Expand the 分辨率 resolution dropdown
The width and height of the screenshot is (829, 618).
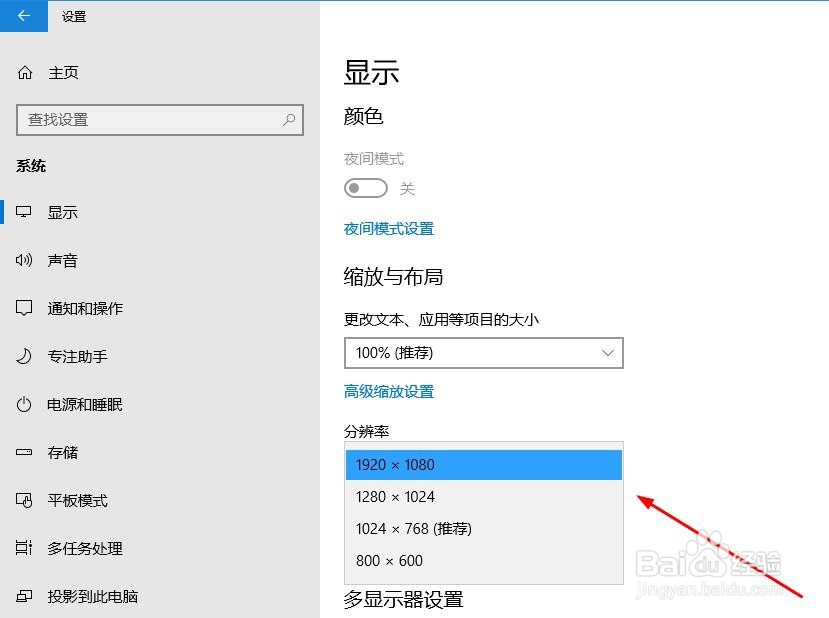pos(484,464)
